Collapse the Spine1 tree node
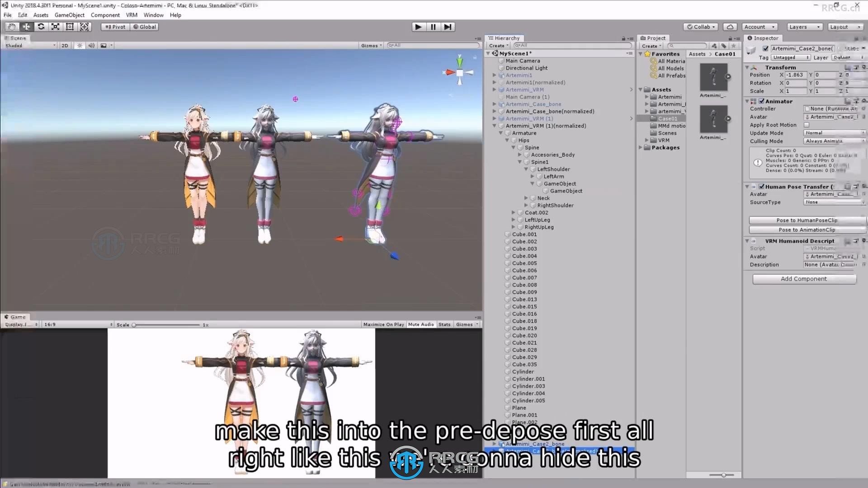The width and height of the screenshot is (868, 488). (x=520, y=162)
